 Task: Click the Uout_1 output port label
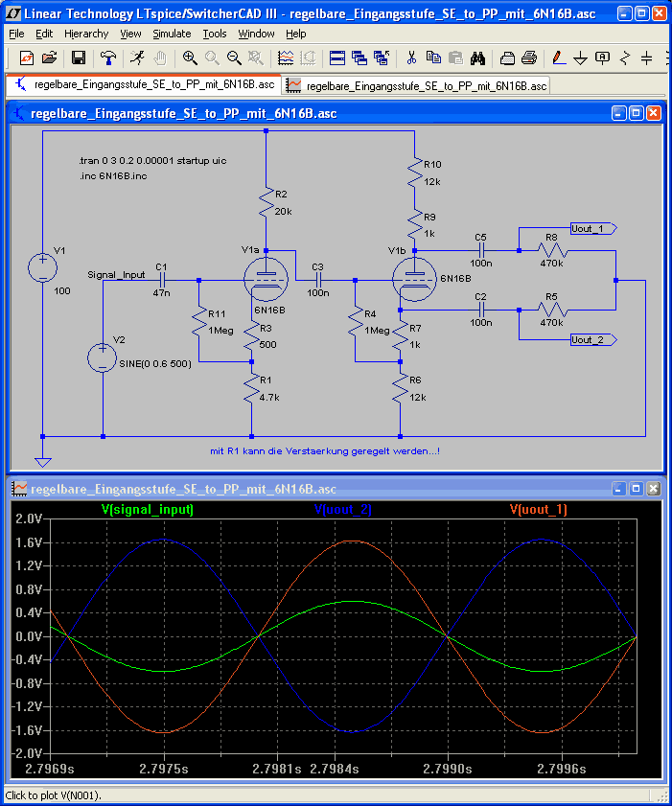590,228
